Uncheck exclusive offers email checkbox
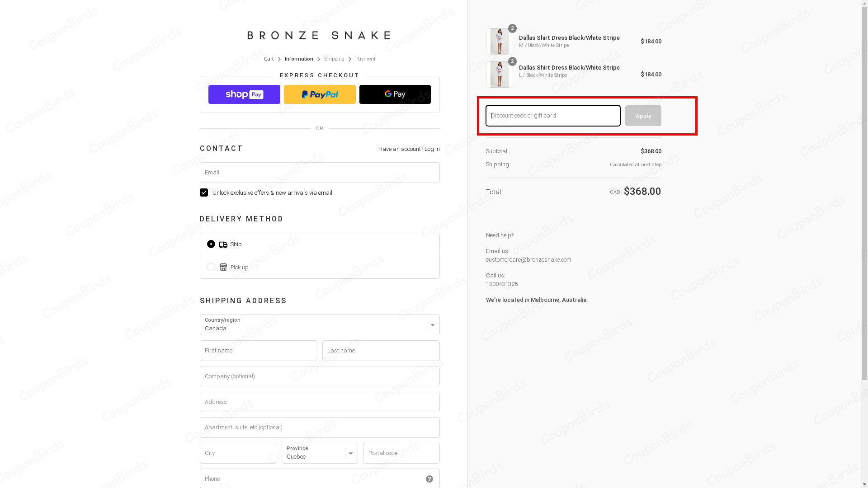The height and width of the screenshot is (488, 868). click(x=204, y=193)
